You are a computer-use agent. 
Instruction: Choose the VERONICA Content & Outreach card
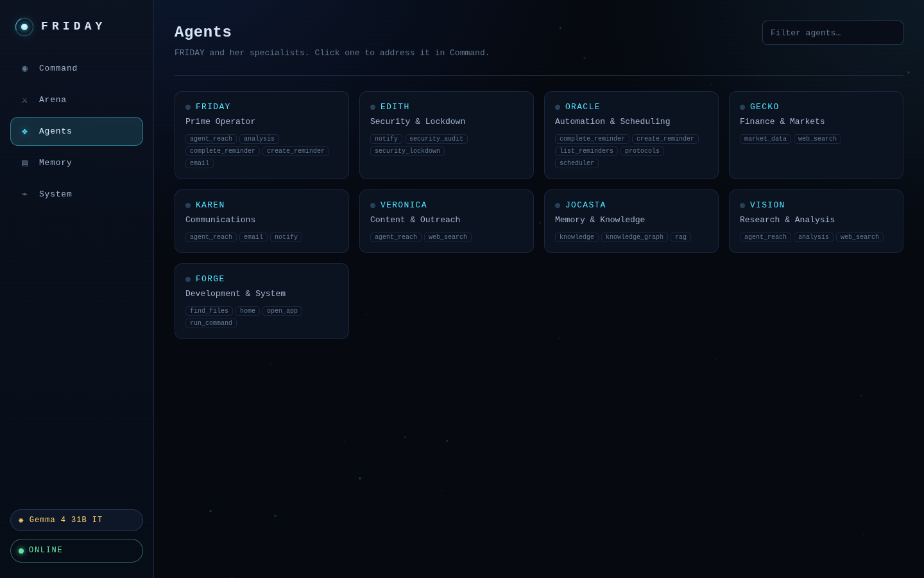click(447, 222)
